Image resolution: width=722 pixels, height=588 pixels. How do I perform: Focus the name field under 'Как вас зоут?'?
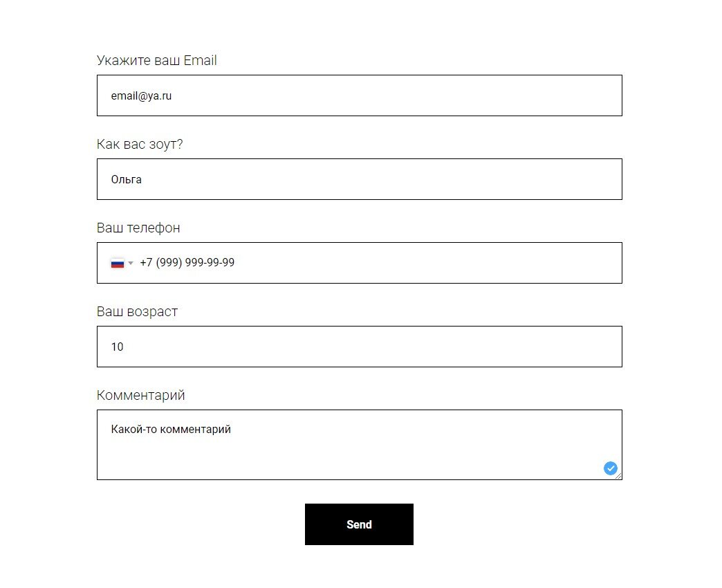(359, 179)
